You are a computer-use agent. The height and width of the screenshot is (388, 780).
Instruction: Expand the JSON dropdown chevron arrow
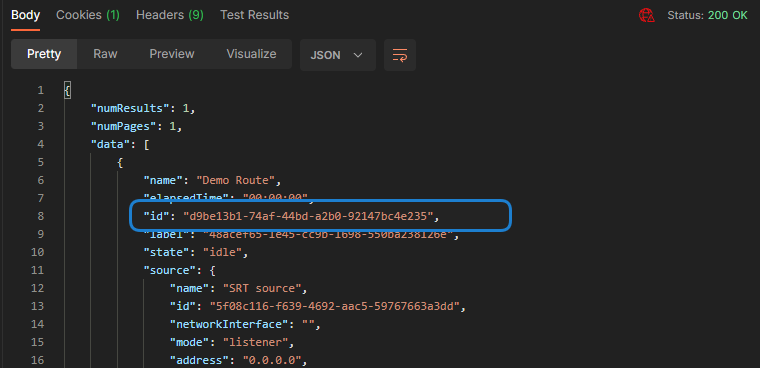coord(358,55)
